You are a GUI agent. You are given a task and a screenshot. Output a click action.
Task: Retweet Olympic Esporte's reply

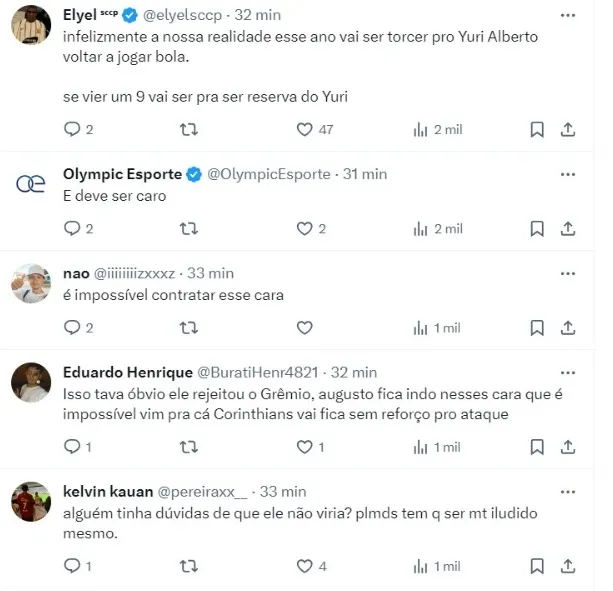(x=187, y=228)
